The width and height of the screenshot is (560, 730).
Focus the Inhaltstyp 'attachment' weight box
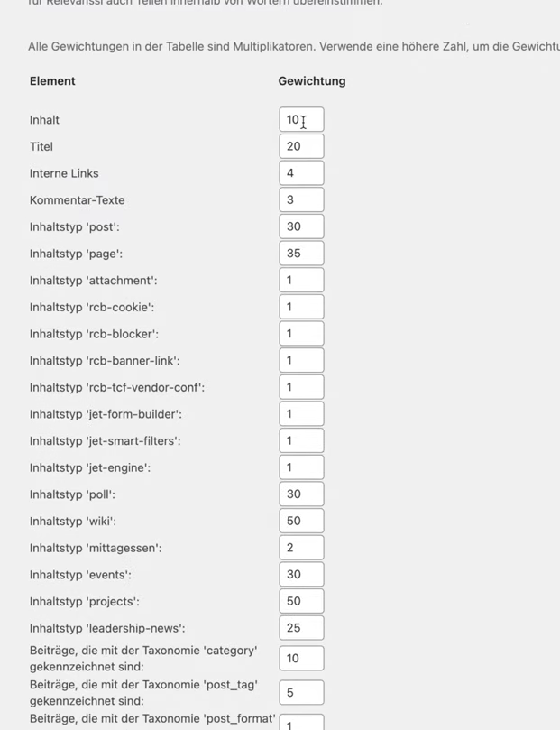[302, 280]
